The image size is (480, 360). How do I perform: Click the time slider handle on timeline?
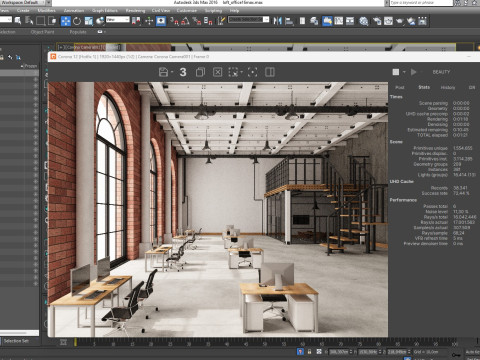[x=76, y=342]
